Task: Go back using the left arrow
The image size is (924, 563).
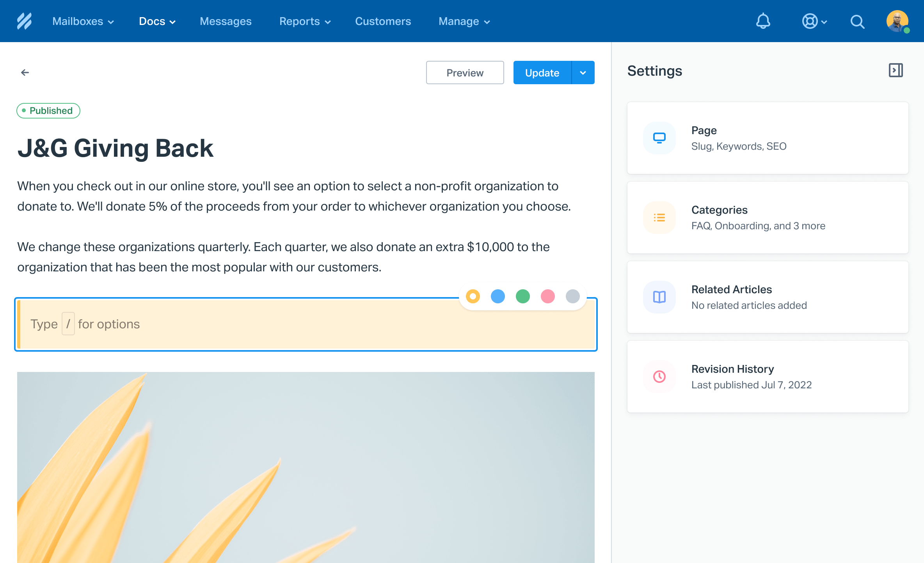Action: [x=25, y=73]
